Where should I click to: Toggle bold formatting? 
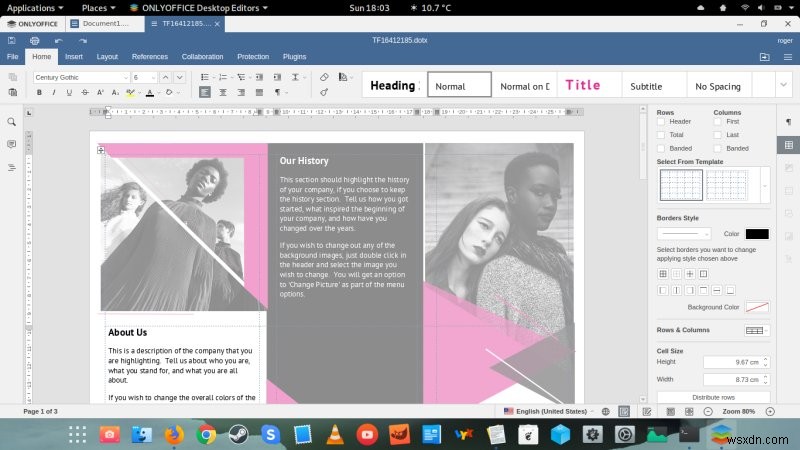pos(39,92)
